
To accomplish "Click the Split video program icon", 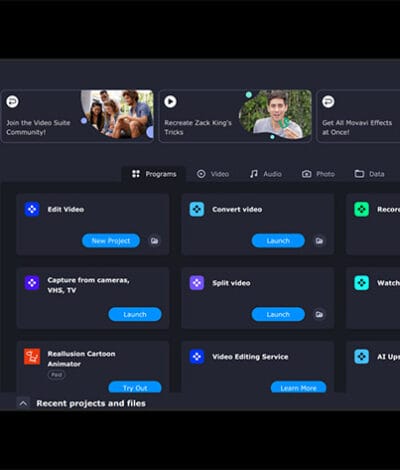I will (197, 283).
